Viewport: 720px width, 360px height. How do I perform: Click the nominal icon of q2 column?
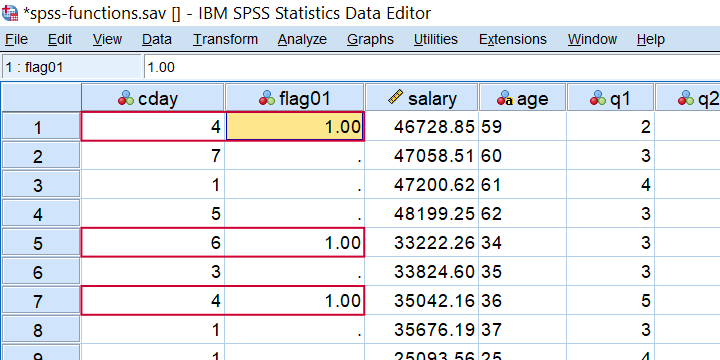(686, 98)
